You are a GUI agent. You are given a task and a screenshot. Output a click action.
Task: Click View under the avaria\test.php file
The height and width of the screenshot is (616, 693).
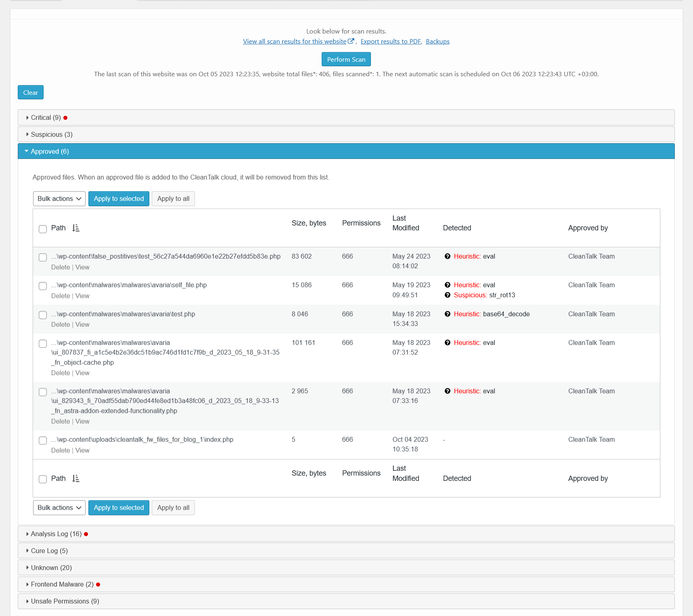click(x=82, y=324)
